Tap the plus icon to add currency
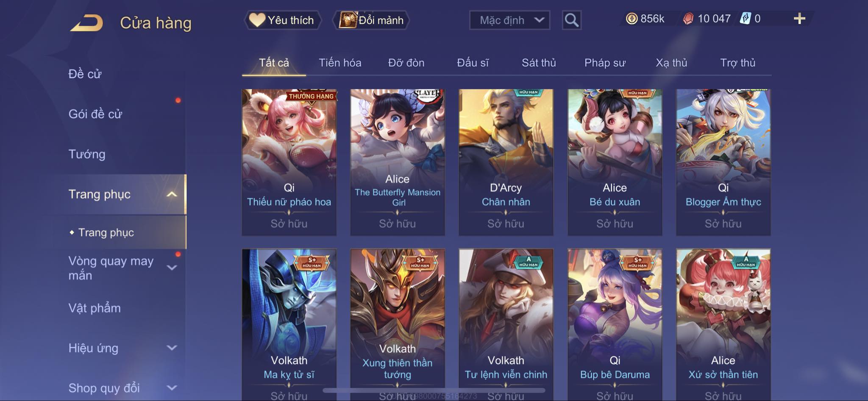 tap(799, 19)
